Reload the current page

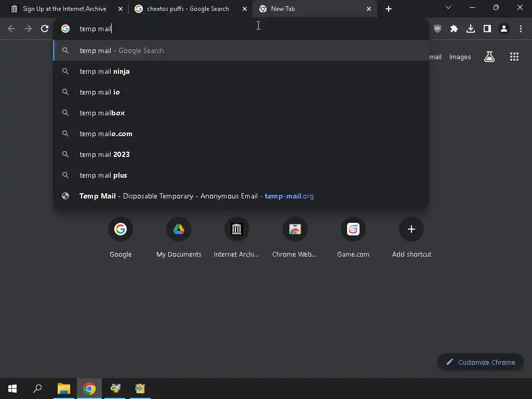(45, 29)
